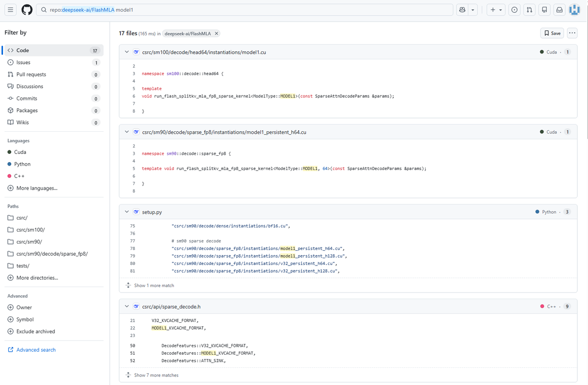Click the GitHub logo home icon
Screen dimensions: 588x385
[27, 10]
